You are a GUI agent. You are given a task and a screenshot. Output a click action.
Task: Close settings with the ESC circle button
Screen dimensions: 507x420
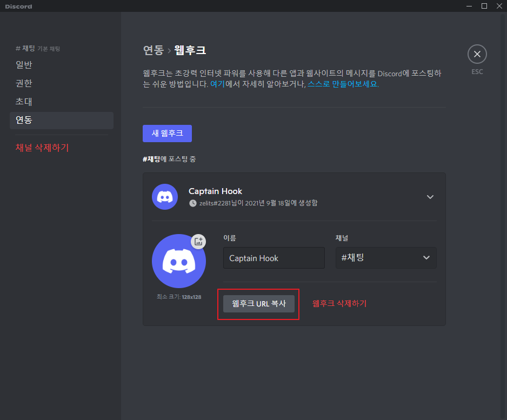coord(477,54)
